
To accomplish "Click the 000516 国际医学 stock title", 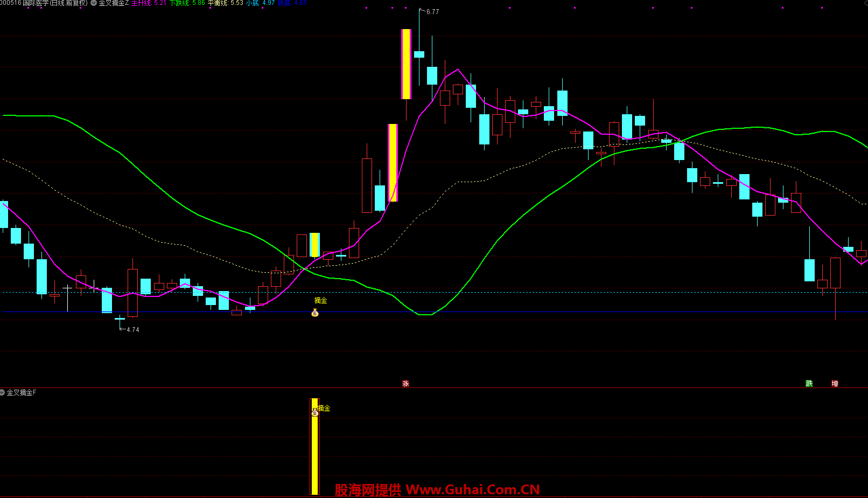I will pos(44,3).
